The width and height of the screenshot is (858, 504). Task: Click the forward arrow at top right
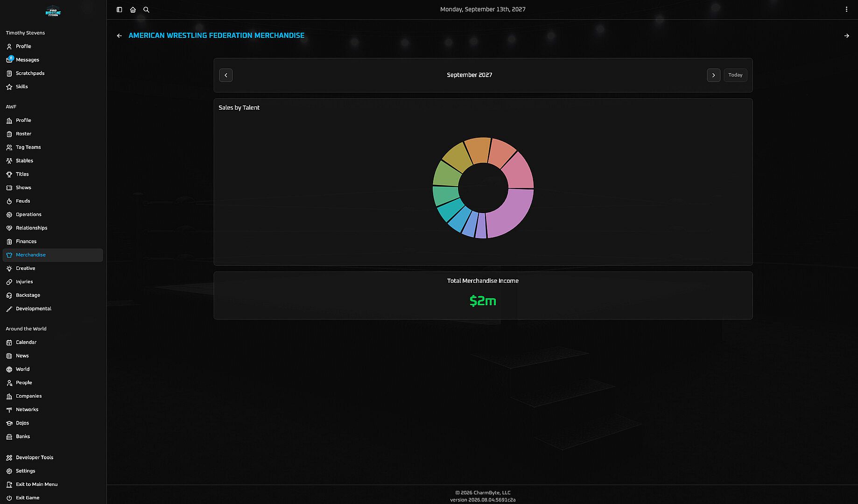(x=846, y=35)
